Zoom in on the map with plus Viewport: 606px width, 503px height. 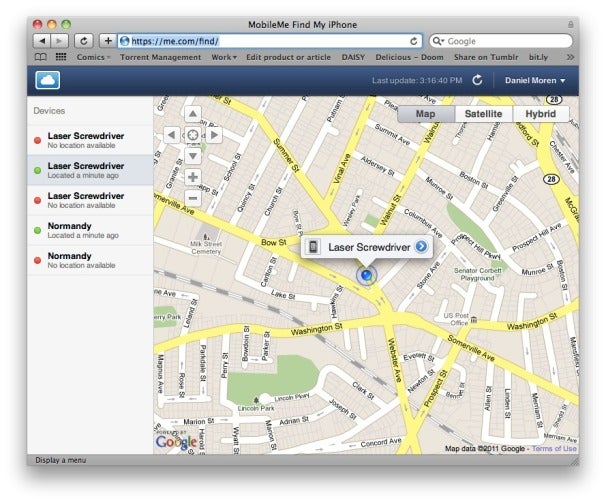(193, 177)
